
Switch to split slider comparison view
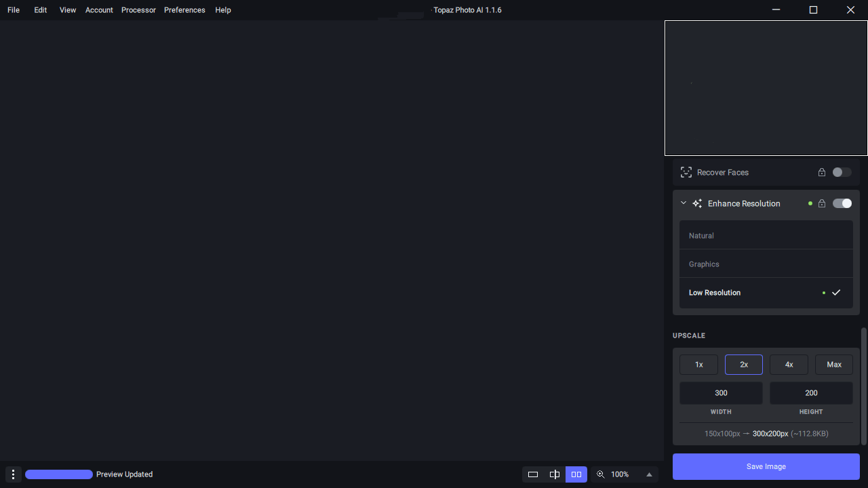click(x=555, y=474)
